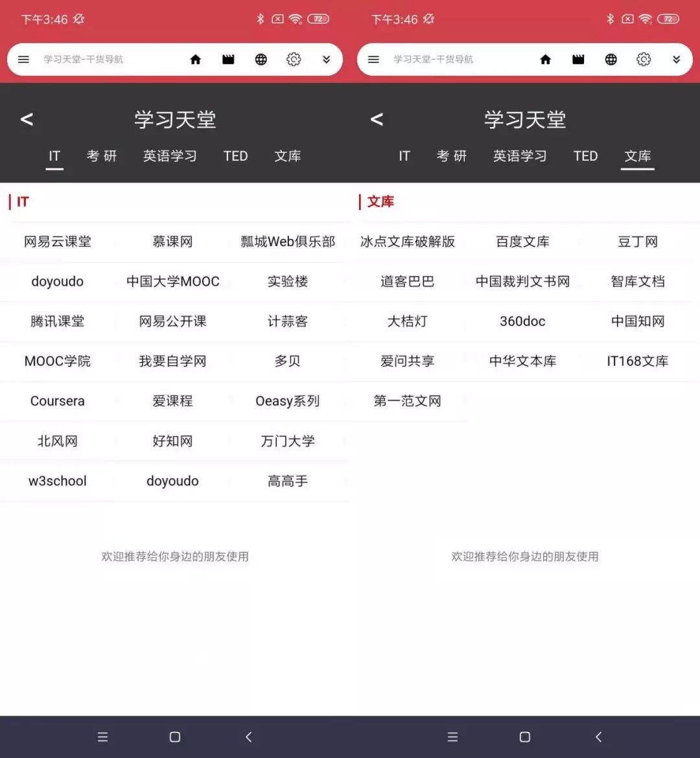Open 道客巴巴 link
The width and height of the screenshot is (700, 758).
tap(408, 281)
